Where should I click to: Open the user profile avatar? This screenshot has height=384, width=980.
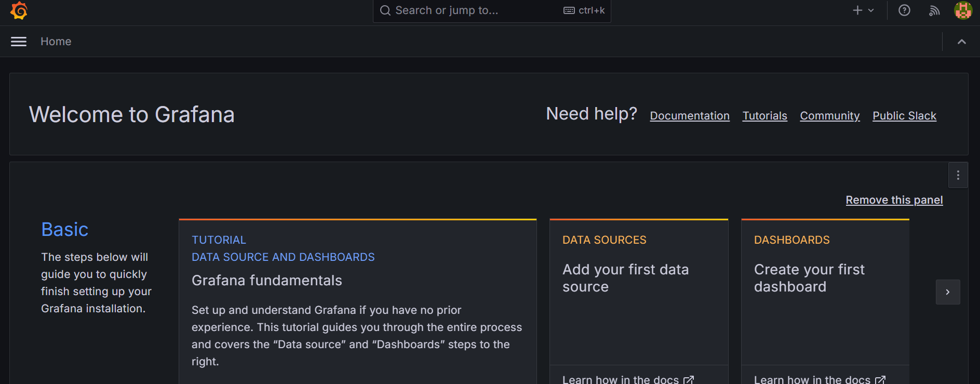[x=963, y=10]
